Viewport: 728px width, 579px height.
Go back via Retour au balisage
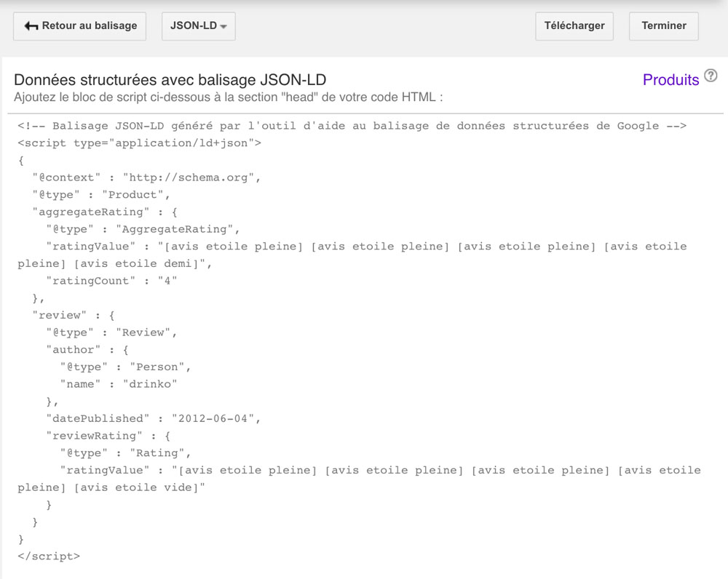[x=80, y=26]
